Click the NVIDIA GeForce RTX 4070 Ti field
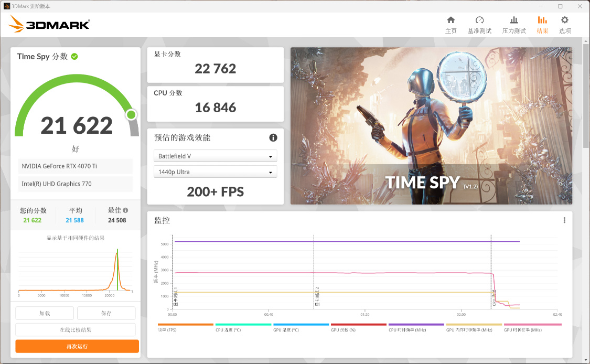This screenshot has height=364, width=590. pos(75,166)
